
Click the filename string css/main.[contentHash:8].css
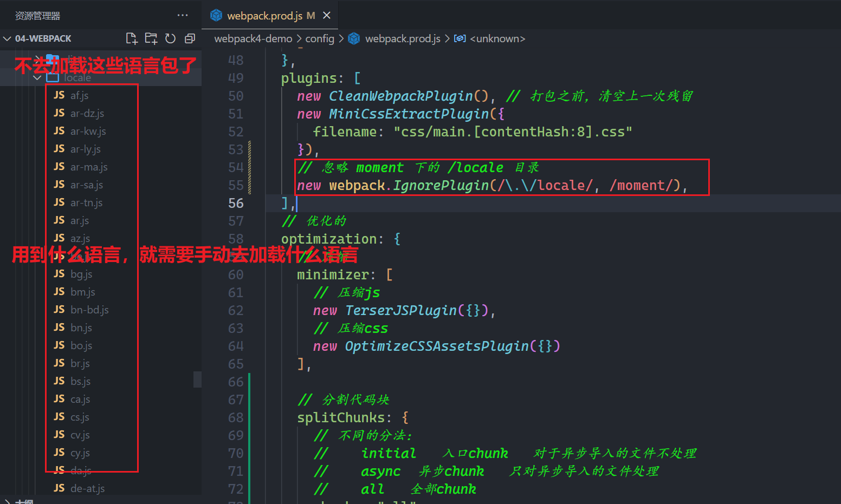click(513, 132)
